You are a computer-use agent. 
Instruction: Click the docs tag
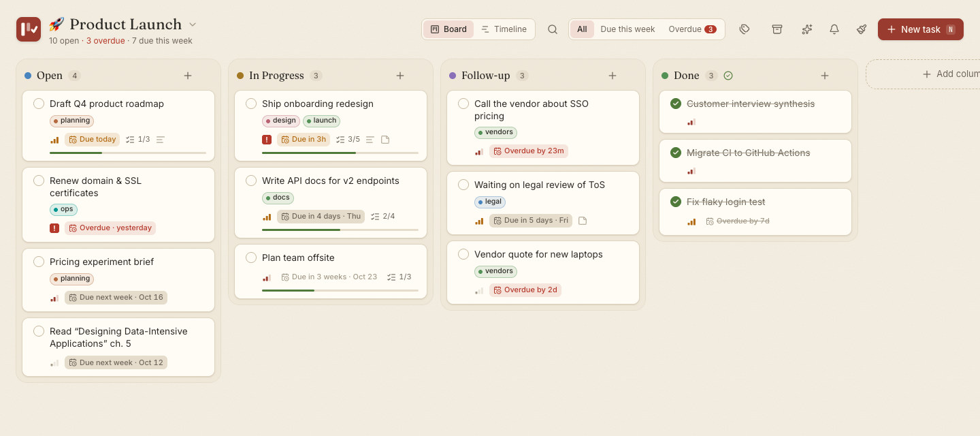tap(278, 198)
